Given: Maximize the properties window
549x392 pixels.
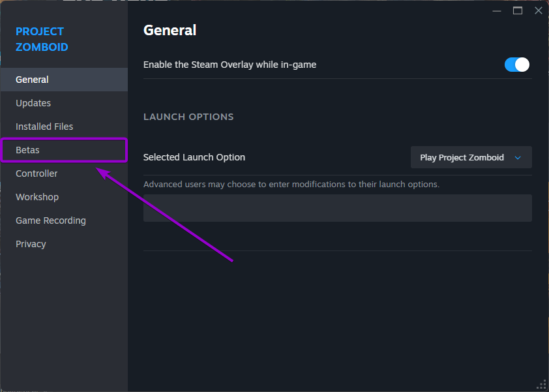Looking at the screenshot, I should pyautogui.click(x=518, y=11).
